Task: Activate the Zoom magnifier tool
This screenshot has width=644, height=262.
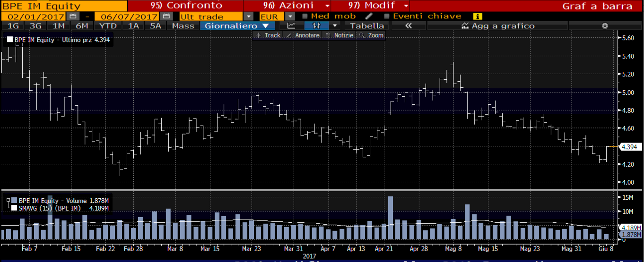Action: [x=372, y=35]
